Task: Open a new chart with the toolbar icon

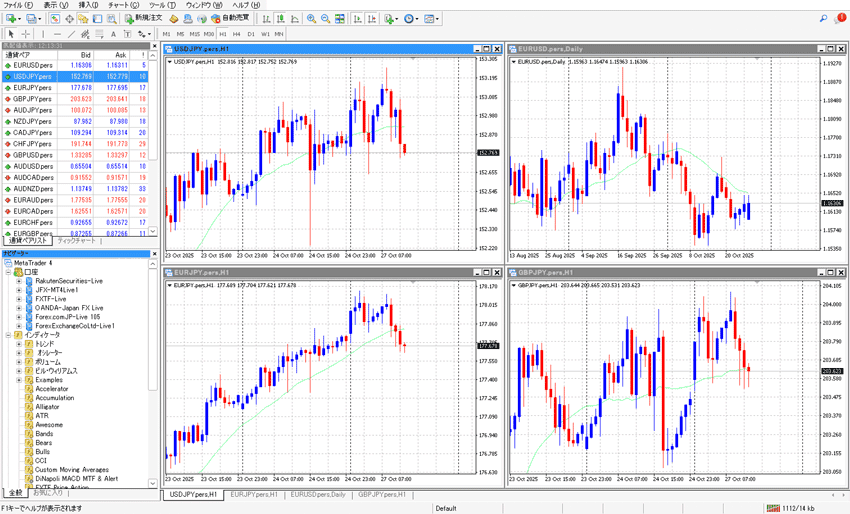Action: click(x=10, y=18)
